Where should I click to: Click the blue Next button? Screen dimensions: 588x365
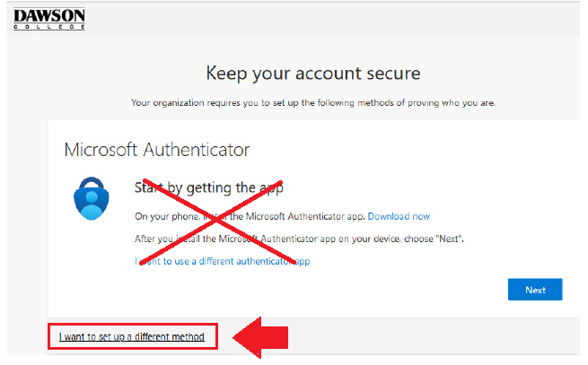click(535, 290)
